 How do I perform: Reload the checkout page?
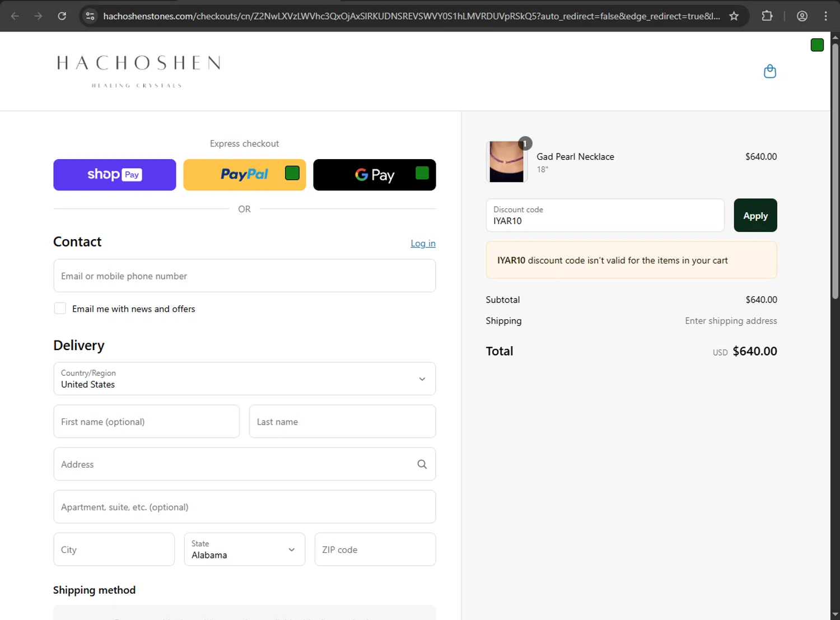tap(62, 16)
